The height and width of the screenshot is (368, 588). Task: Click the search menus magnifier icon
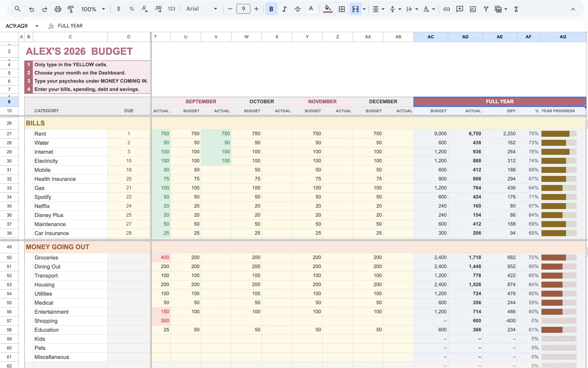(x=17, y=9)
